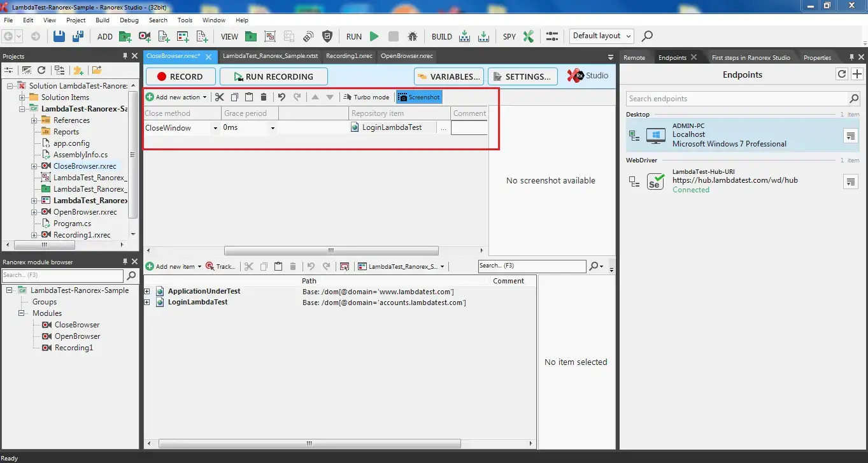Expand the ApplicationUnderTest repository item
The image size is (868, 463).
(x=147, y=292)
